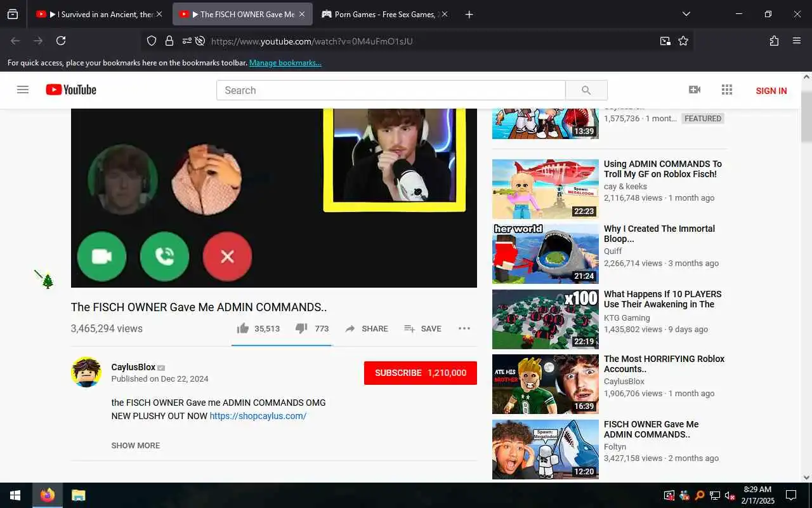Click 'The Most HORRIFYING Roblox Accounts..' title

pos(664,364)
